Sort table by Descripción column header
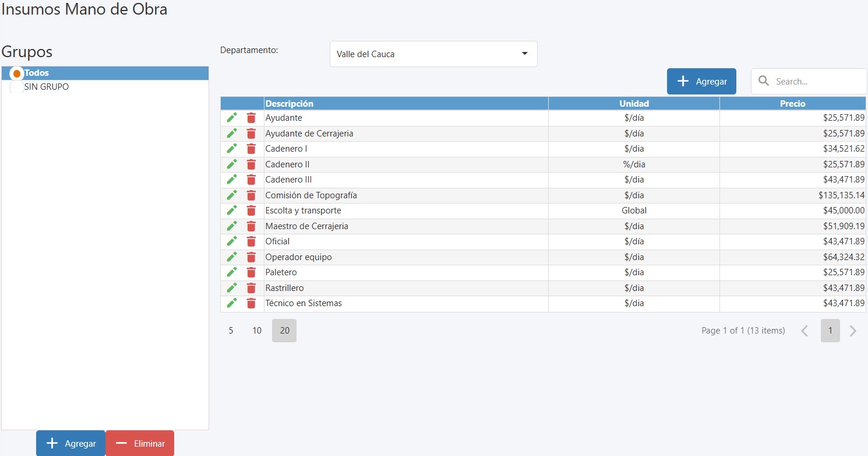Screen dimensions: 868x456 coord(290,104)
